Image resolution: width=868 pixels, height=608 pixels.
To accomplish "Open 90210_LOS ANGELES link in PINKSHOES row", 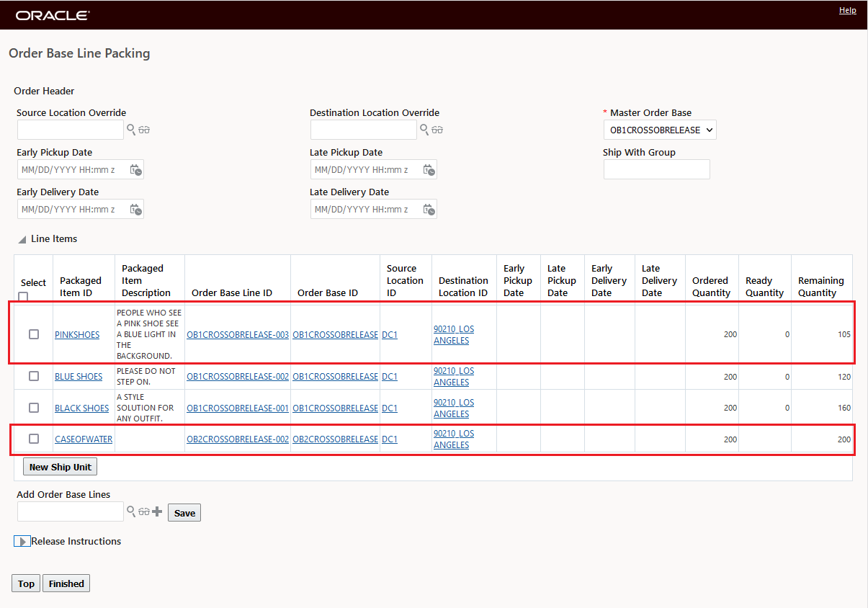I will click(454, 334).
